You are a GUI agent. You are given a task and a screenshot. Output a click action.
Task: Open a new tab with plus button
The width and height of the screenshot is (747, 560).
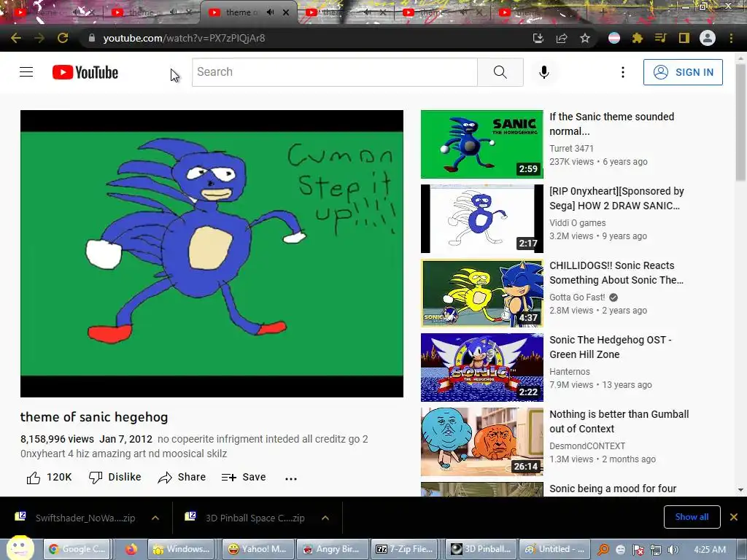tap(603, 12)
